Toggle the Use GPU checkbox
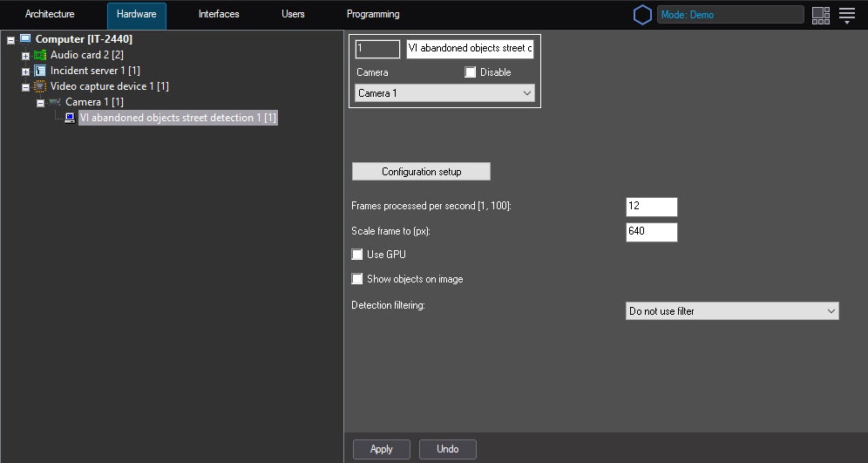Image resolution: width=868 pixels, height=463 pixels. click(x=357, y=255)
